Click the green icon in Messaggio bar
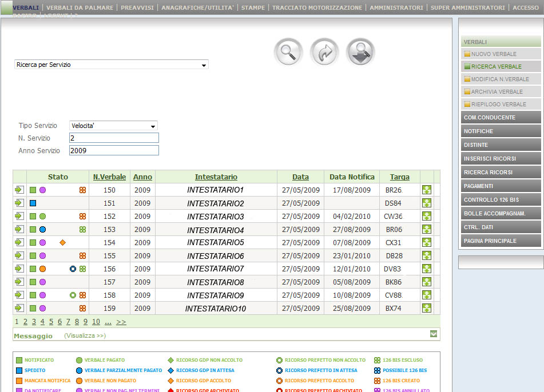Viewport: 544px width, 392px height. 434,334
